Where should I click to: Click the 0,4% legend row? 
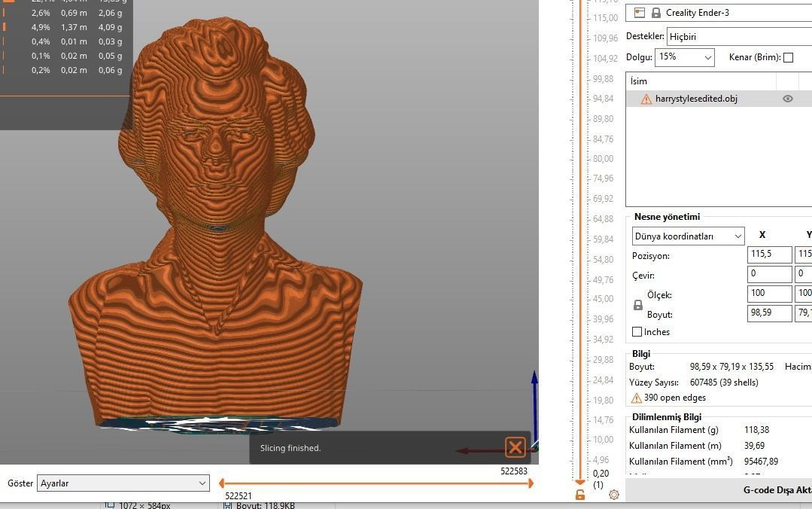point(62,41)
